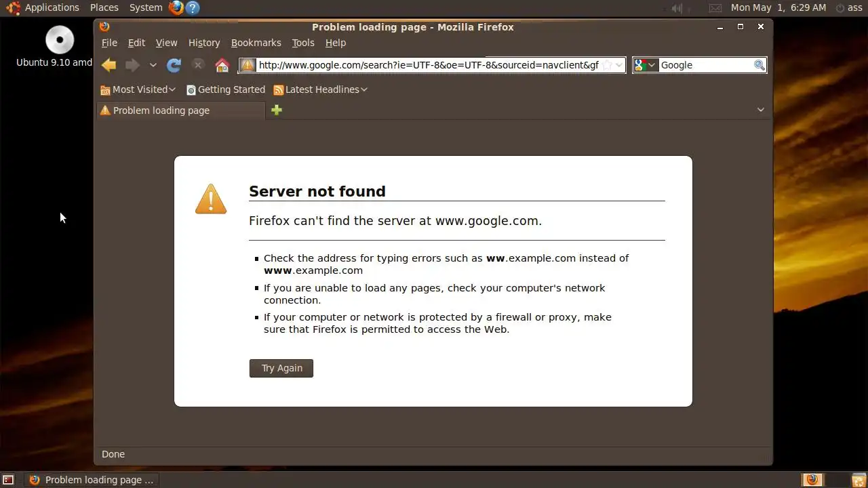Select Problem loading page taskbar entry
Screen dimensions: 868x488
[92, 480]
